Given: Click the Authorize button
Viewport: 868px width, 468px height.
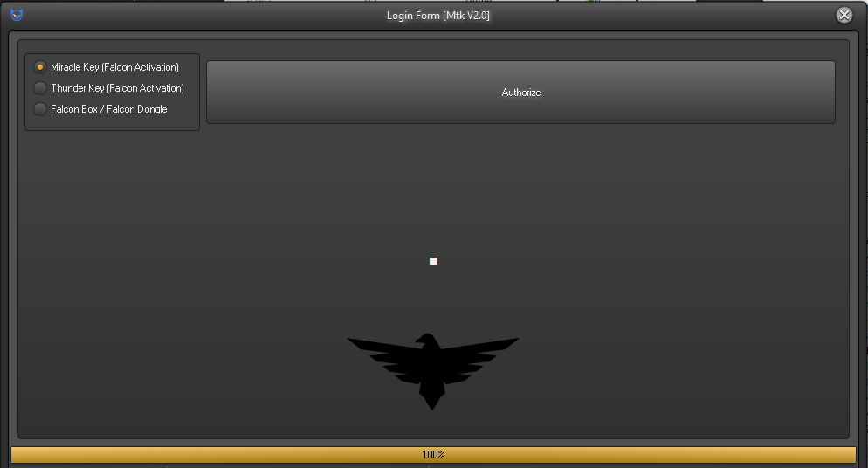Looking at the screenshot, I should coord(520,93).
